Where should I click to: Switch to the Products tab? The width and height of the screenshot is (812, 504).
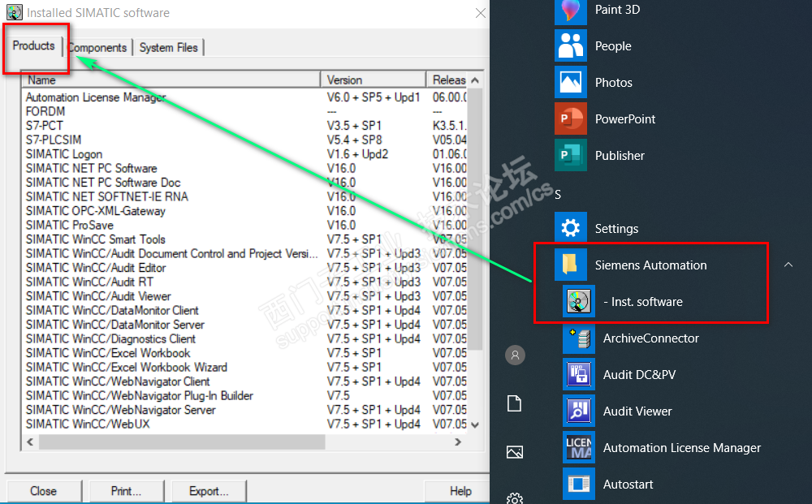[x=33, y=45]
